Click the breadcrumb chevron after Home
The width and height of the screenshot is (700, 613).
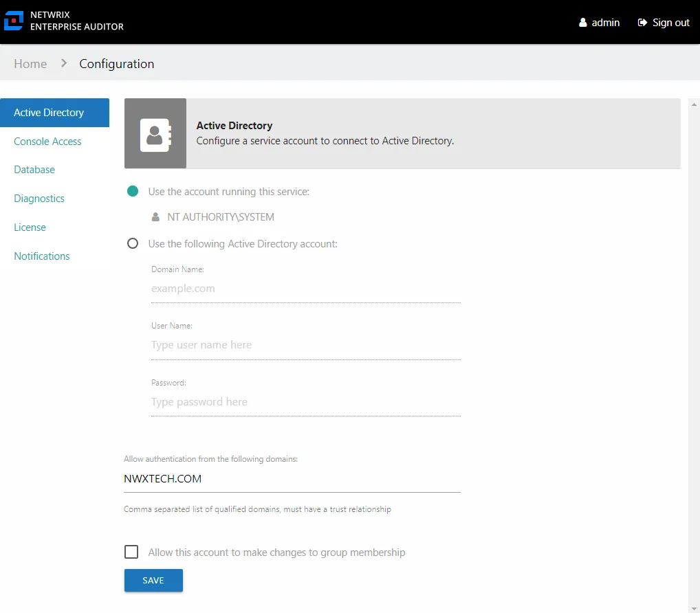point(64,63)
